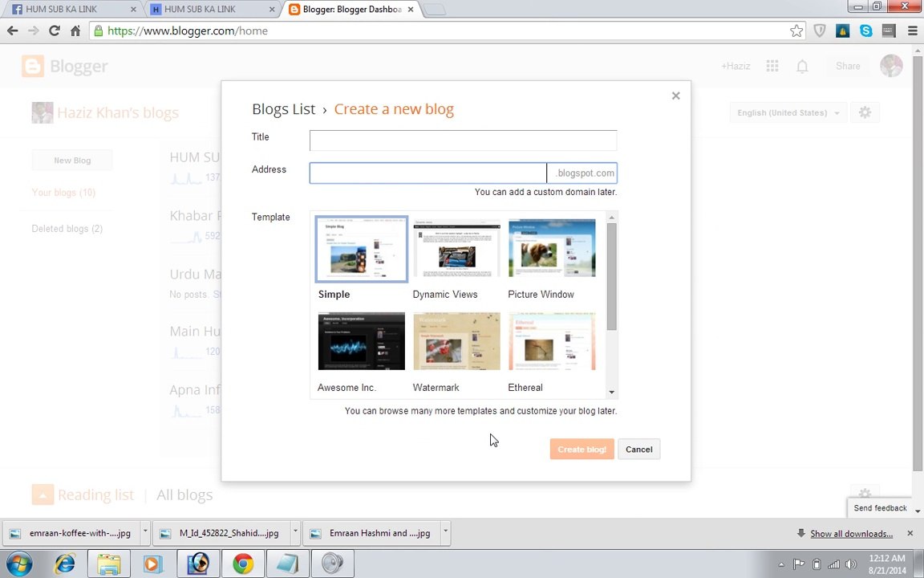Switch to second HUM SUB KA LINK tab
924x578 pixels.
pyautogui.click(x=210, y=10)
